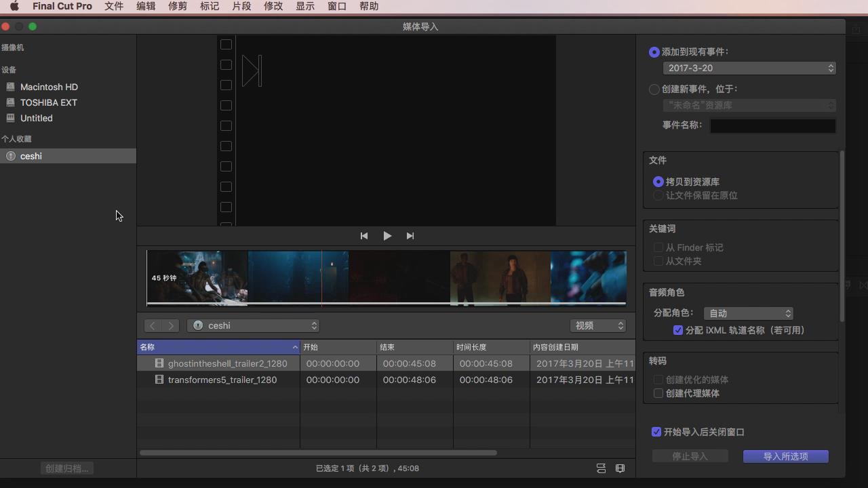Select the ghostintheshell_trailer2_1280 row
868x488 pixels.
386,363
